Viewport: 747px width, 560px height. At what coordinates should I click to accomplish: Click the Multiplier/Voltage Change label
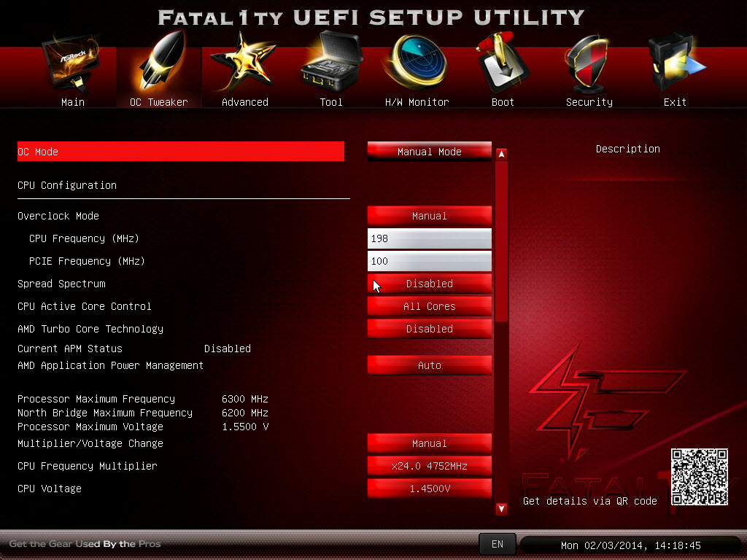90,443
